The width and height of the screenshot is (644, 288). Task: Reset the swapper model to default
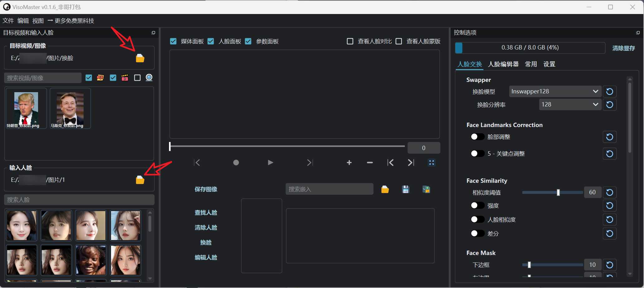pyautogui.click(x=609, y=92)
